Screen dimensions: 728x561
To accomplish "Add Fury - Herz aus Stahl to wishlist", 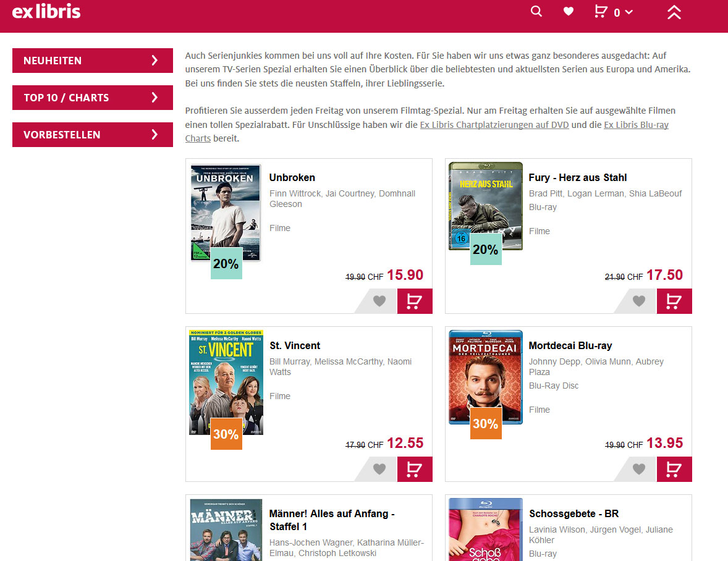I will pos(639,301).
